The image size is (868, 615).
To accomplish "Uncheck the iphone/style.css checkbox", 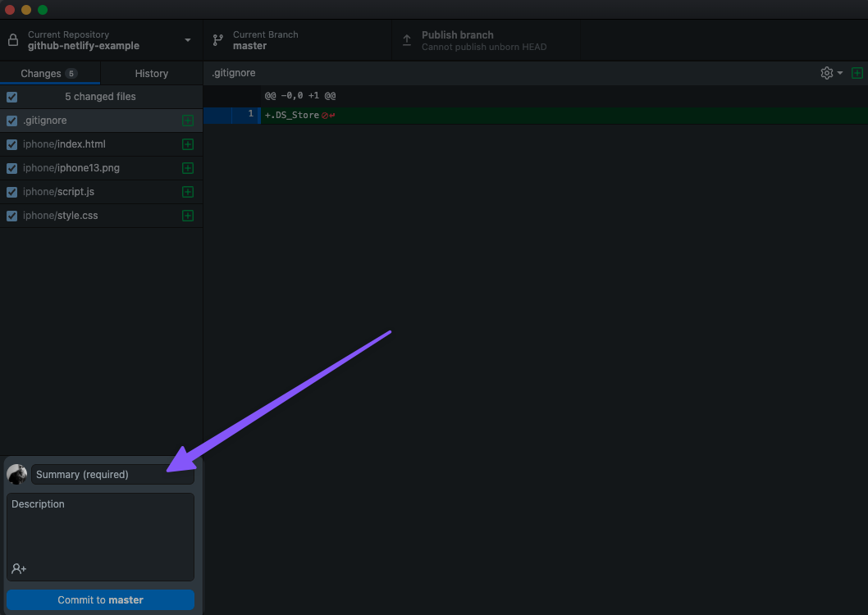I will pyautogui.click(x=11, y=216).
